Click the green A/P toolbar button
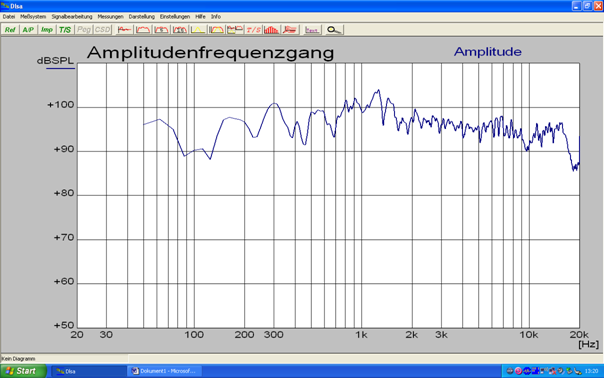 (x=28, y=30)
